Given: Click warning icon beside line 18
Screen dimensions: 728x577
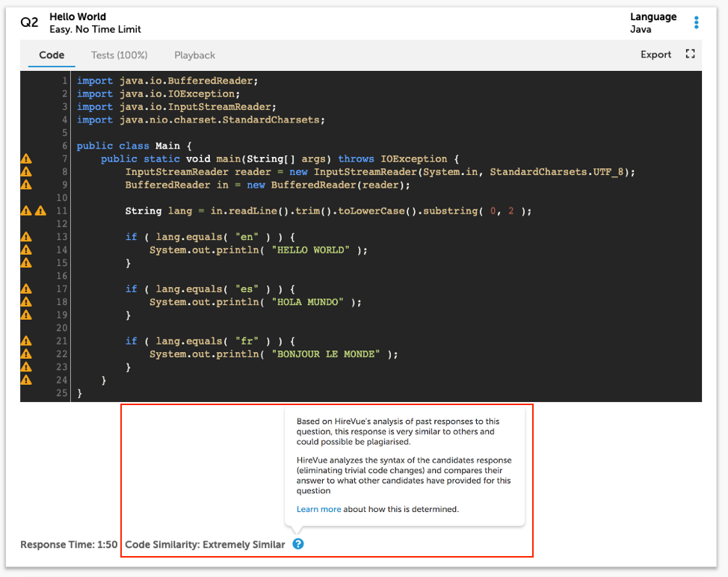Looking at the screenshot, I should 26,302.
